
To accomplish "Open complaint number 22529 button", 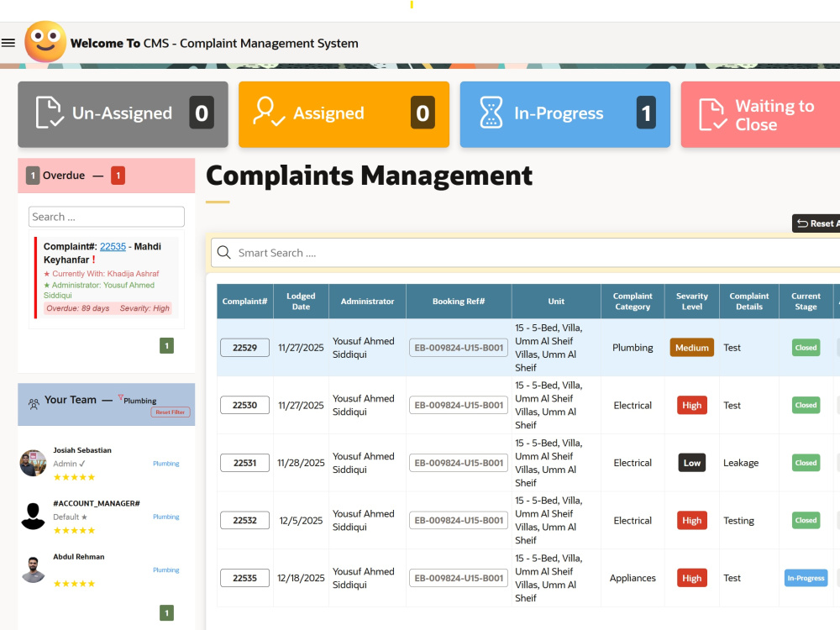I will tap(244, 348).
